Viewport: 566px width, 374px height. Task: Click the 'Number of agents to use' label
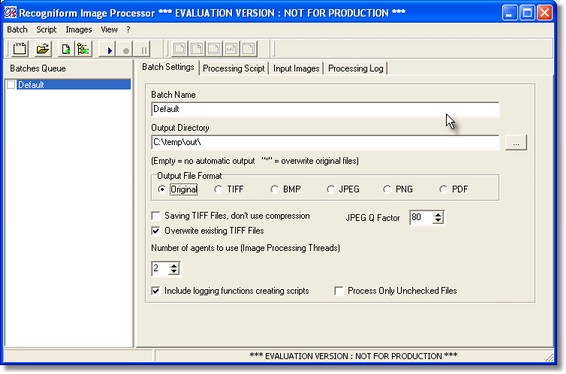[x=245, y=248]
